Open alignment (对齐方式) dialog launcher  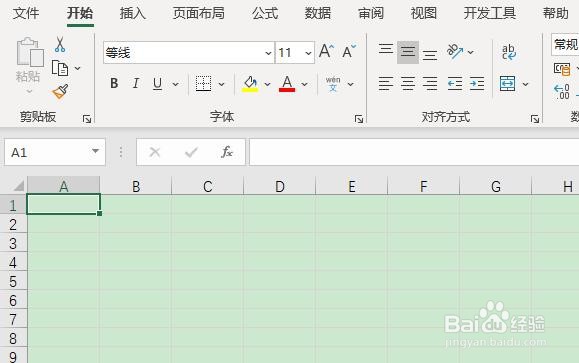(535, 119)
